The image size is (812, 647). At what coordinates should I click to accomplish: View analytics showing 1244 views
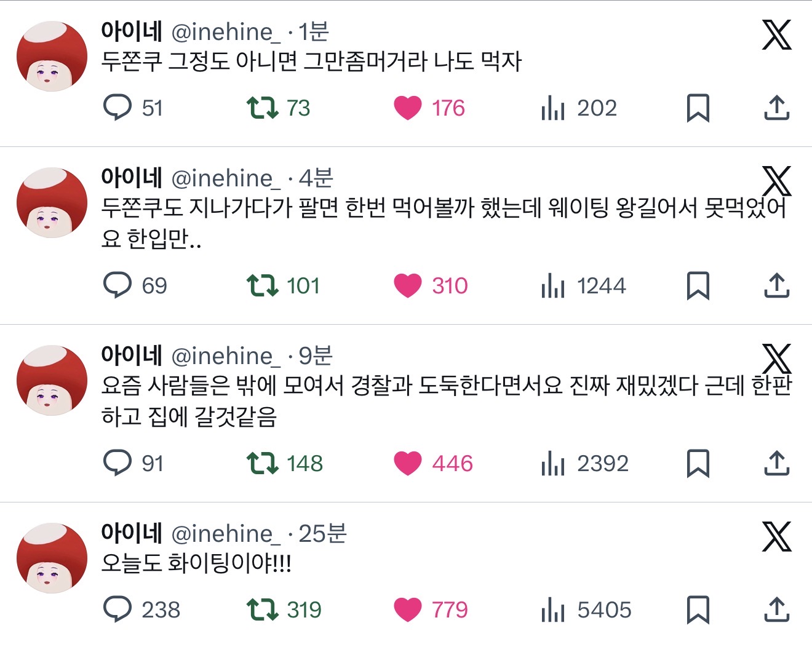click(583, 285)
